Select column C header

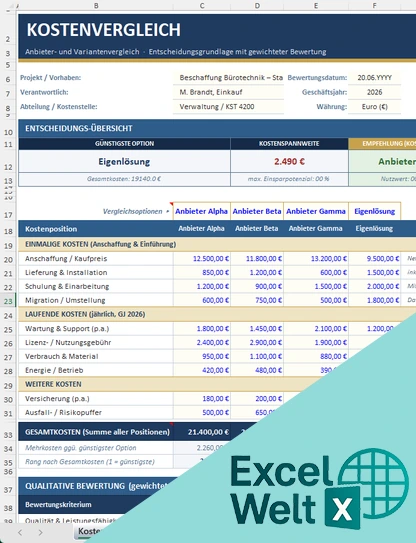click(x=202, y=6)
